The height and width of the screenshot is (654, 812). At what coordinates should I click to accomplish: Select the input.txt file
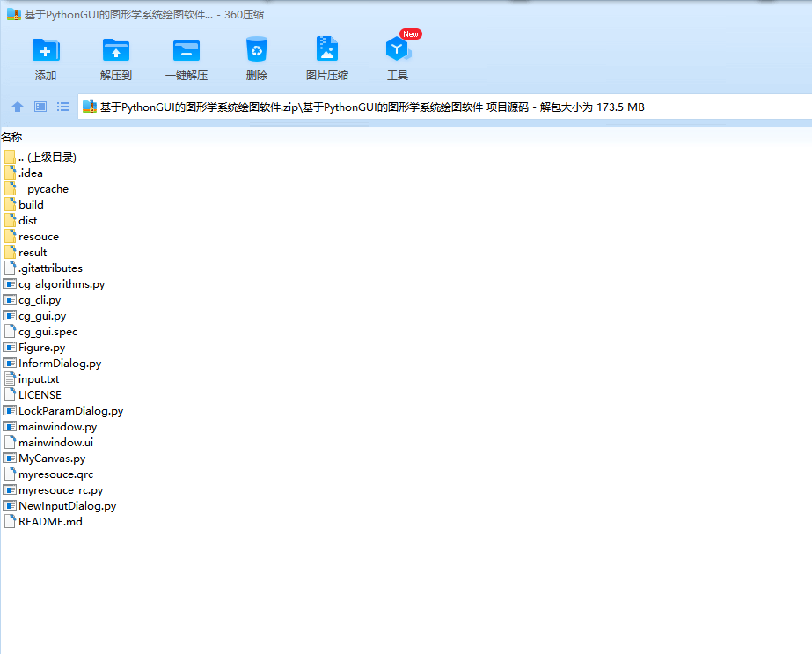[32, 379]
